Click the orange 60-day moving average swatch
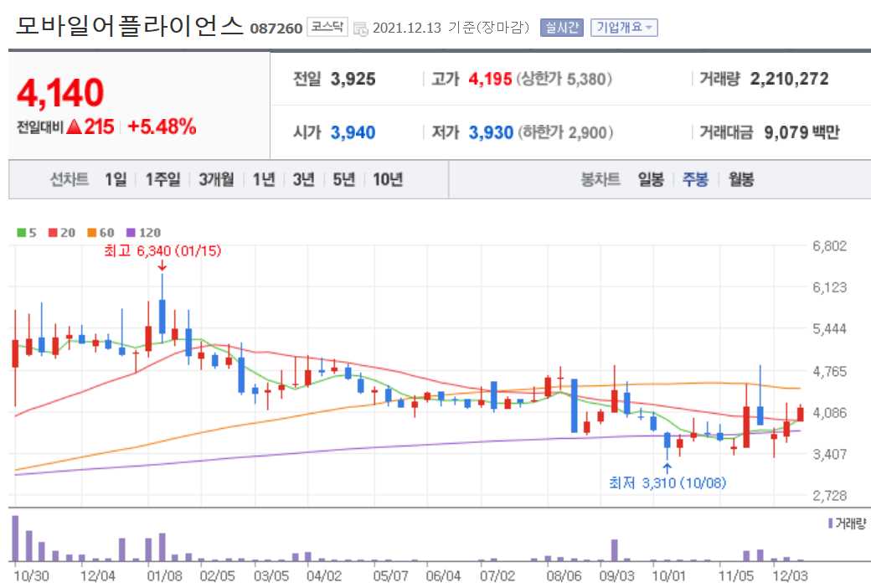Viewport: 871px width, 588px height. [x=92, y=232]
